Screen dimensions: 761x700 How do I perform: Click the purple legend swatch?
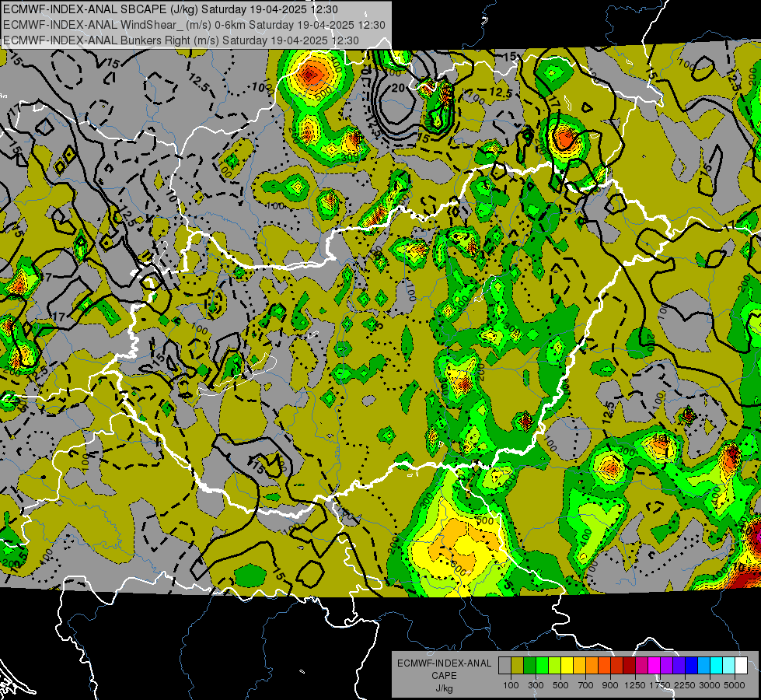click(x=667, y=666)
